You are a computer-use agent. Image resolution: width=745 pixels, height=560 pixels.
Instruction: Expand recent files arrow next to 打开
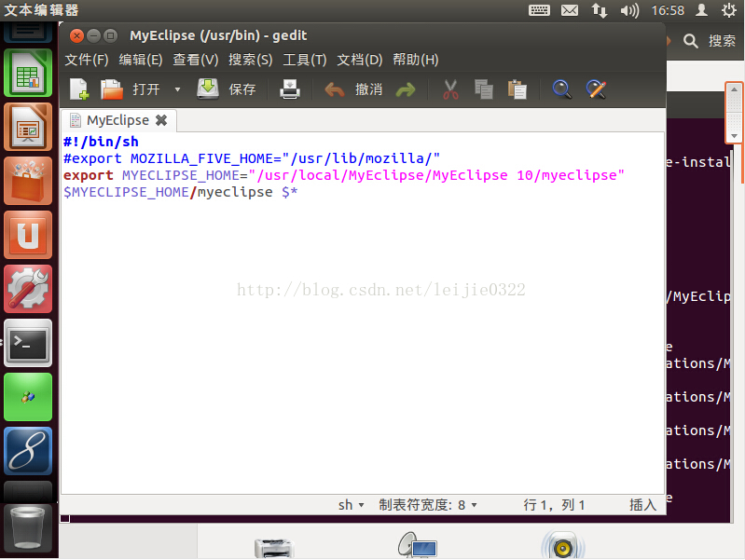pyautogui.click(x=178, y=89)
